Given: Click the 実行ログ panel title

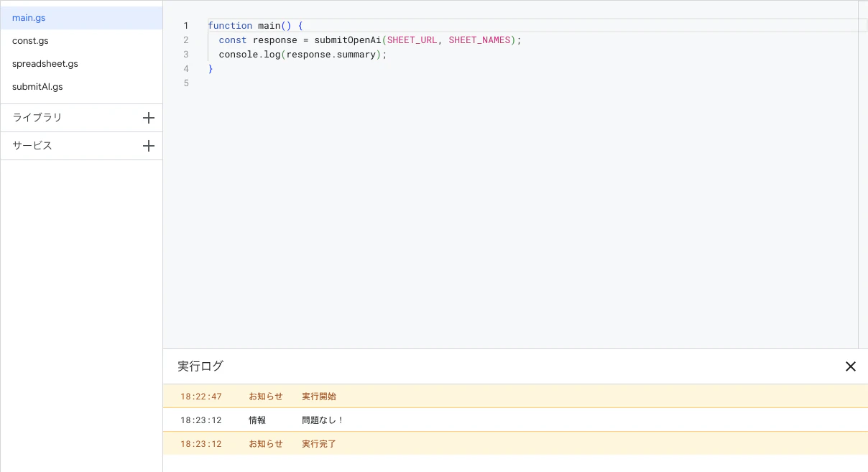Looking at the screenshot, I should pos(200,366).
